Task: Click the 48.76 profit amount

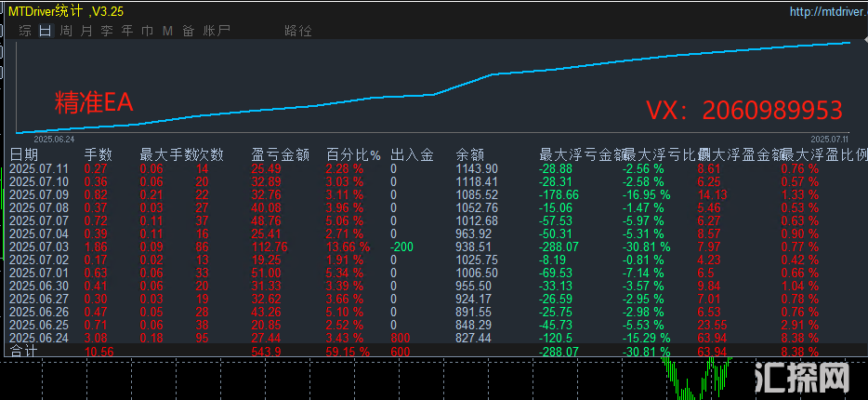Action: pyautogui.click(x=267, y=221)
